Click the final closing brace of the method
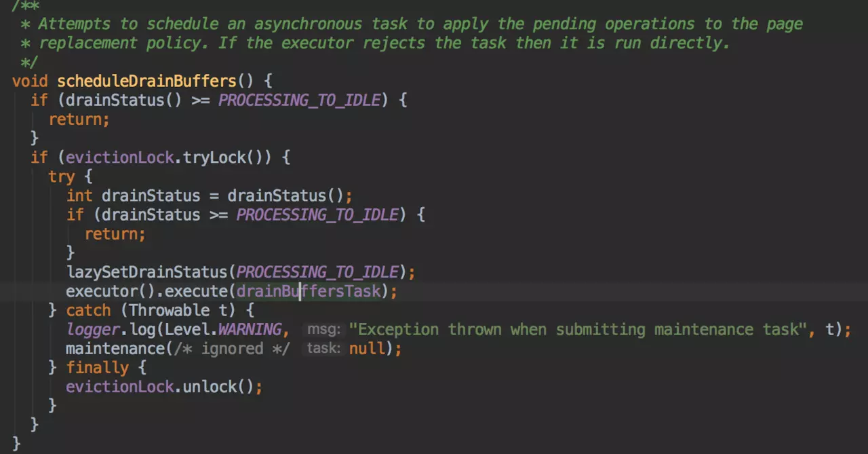 [x=16, y=444]
